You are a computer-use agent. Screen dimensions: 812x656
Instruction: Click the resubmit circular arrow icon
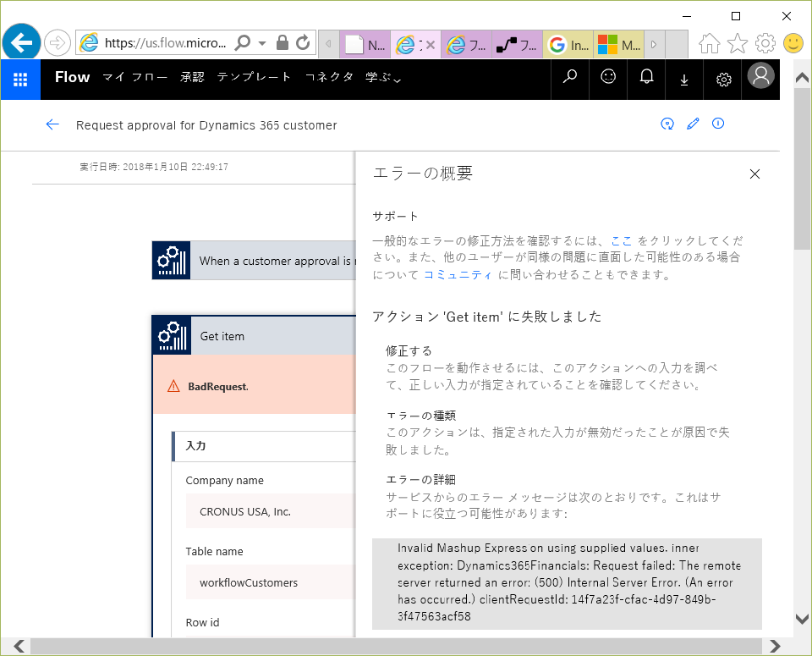pos(667,124)
